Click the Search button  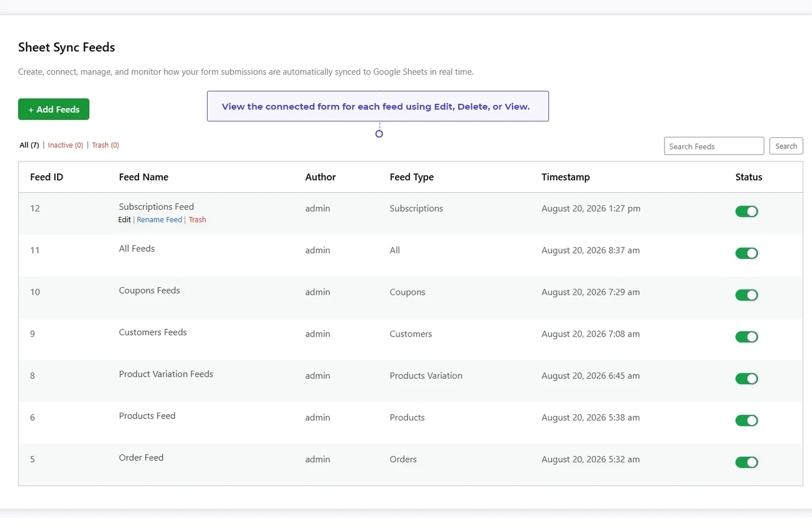pyautogui.click(x=786, y=146)
